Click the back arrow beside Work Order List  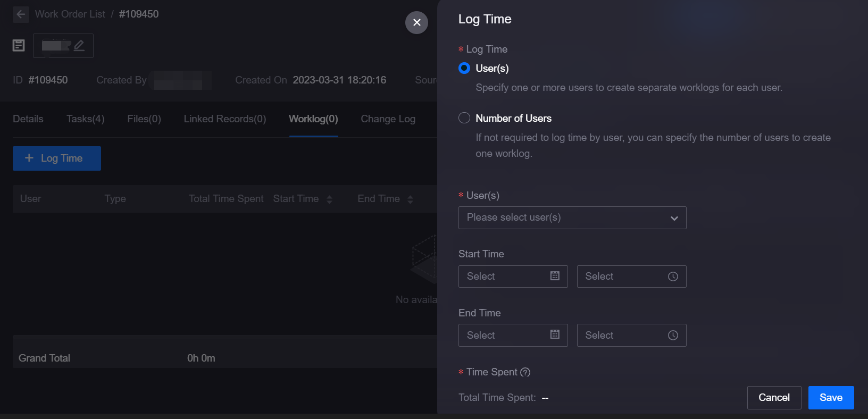pos(21,14)
